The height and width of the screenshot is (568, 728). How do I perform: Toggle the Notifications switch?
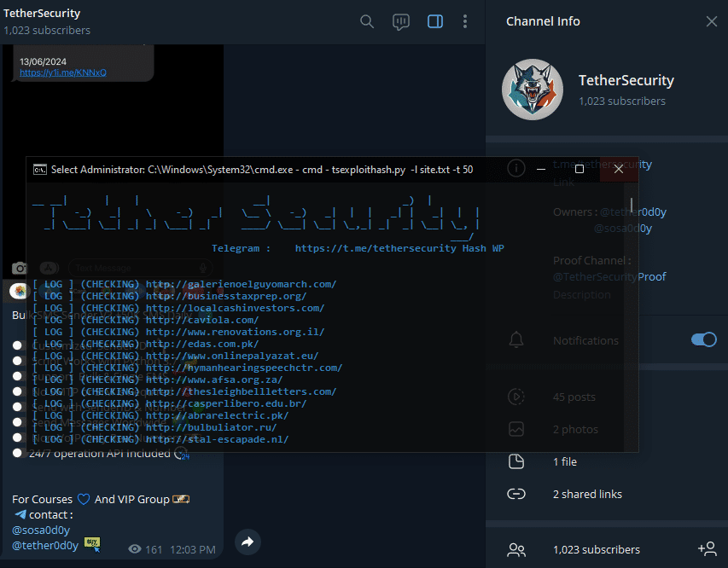click(704, 339)
